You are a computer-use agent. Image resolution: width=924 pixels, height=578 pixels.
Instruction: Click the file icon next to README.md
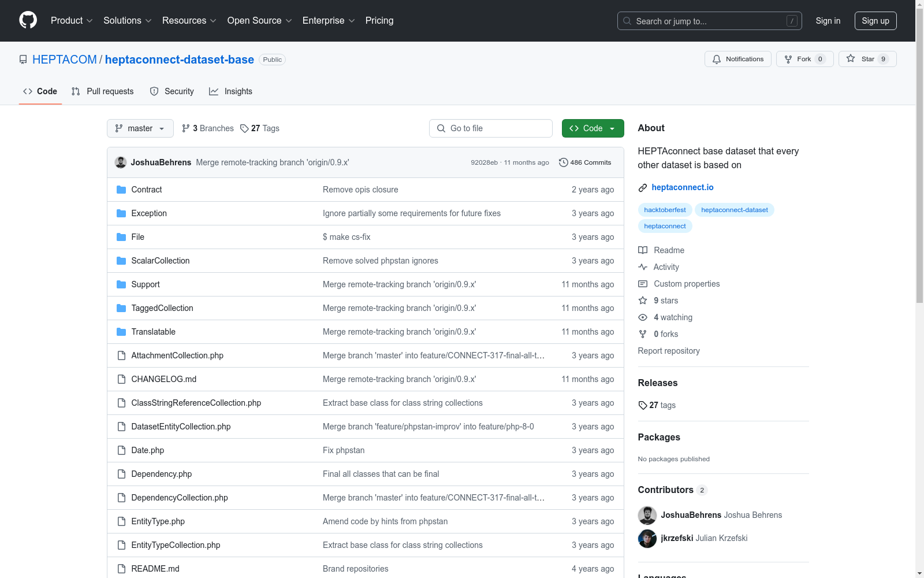coord(121,569)
